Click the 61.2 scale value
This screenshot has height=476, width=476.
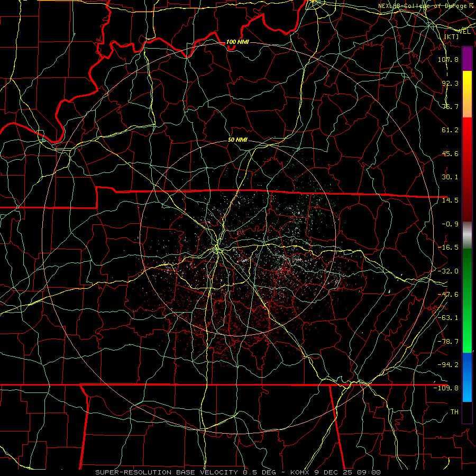click(450, 130)
